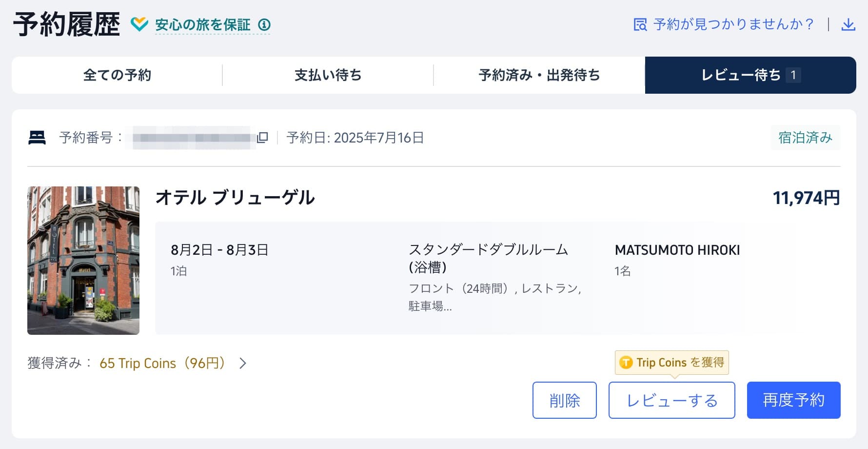Select the レビュー待ち tab
868x449 pixels.
[750, 75]
